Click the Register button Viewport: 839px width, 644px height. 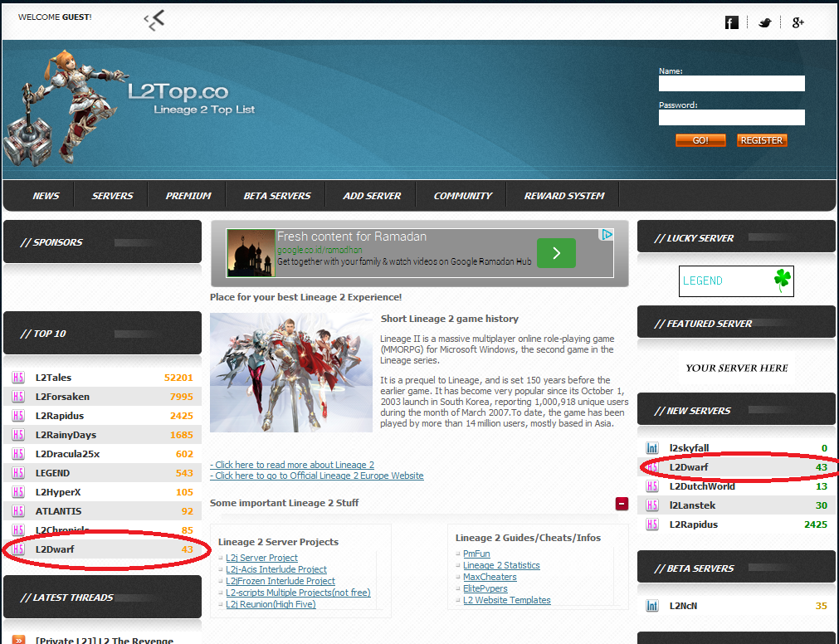(x=761, y=140)
